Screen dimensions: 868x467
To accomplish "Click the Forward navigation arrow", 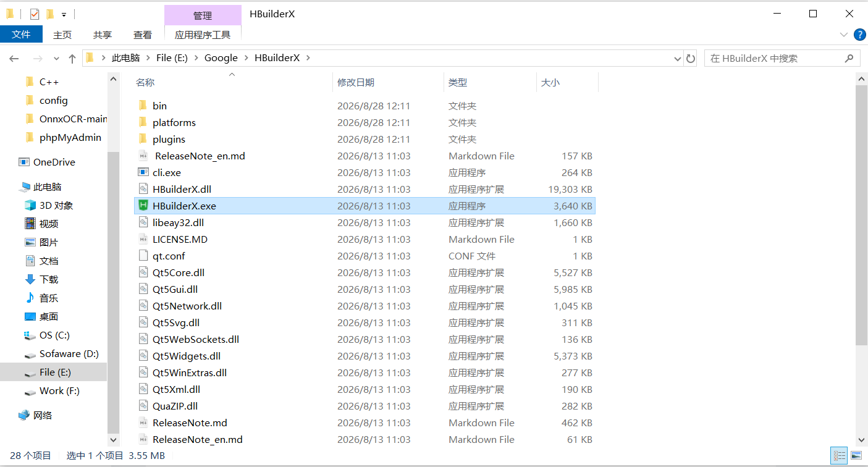I will [38, 58].
